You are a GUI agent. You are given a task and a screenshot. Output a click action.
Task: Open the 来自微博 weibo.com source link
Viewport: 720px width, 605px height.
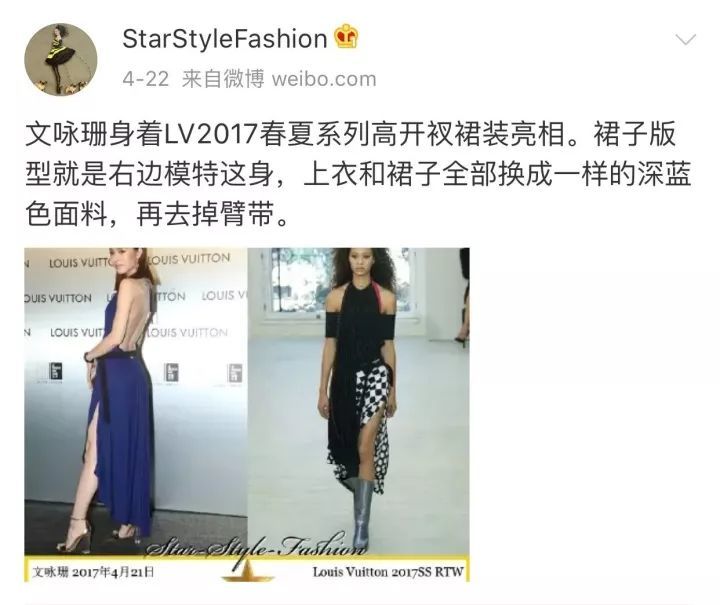[x=279, y=79]
